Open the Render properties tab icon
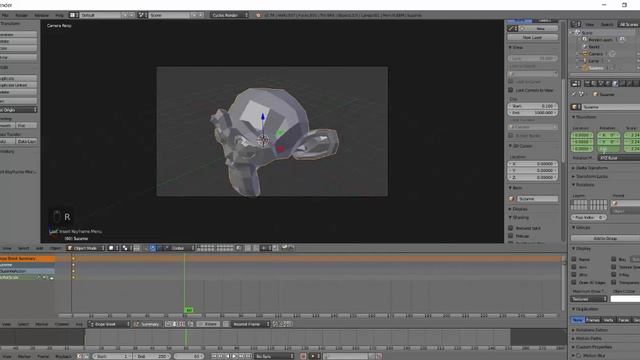The image size is (640, 360). (x=588, y=83)
